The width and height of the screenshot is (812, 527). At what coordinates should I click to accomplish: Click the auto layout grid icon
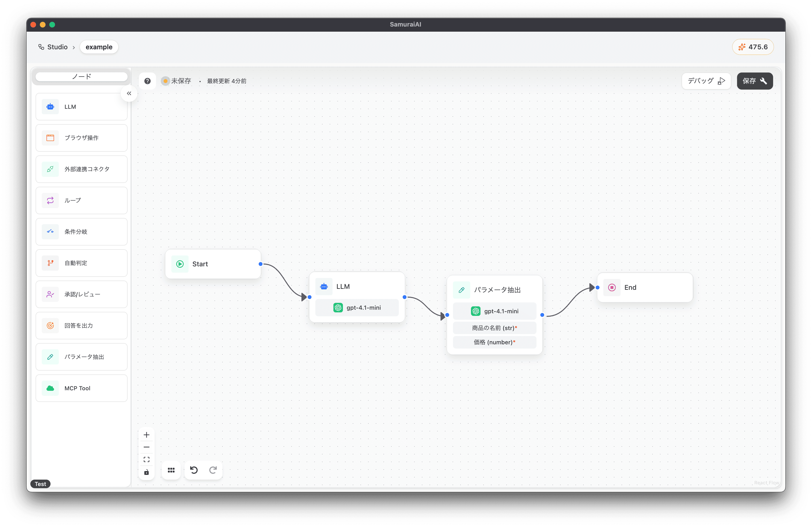tap(171, 470)
